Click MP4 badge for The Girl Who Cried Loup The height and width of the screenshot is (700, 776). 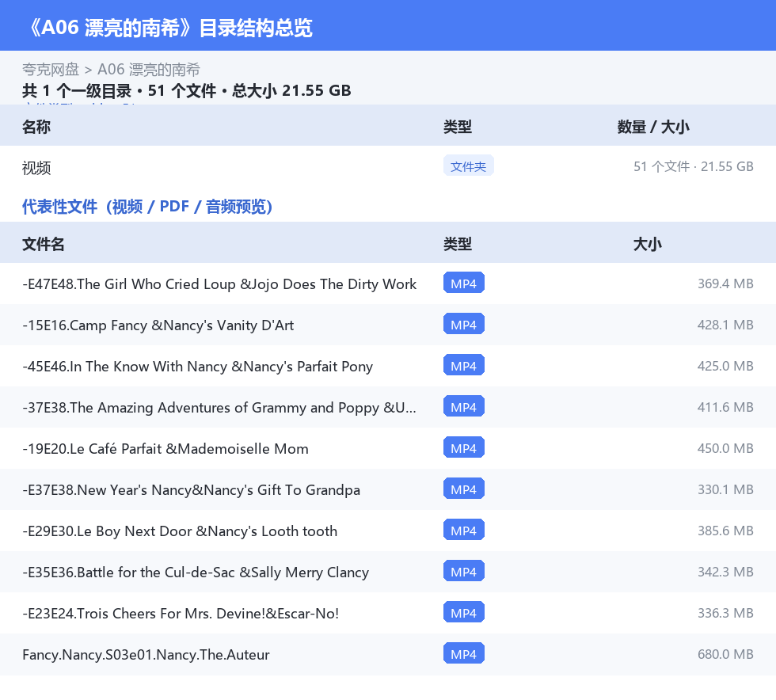click(464, 283)
